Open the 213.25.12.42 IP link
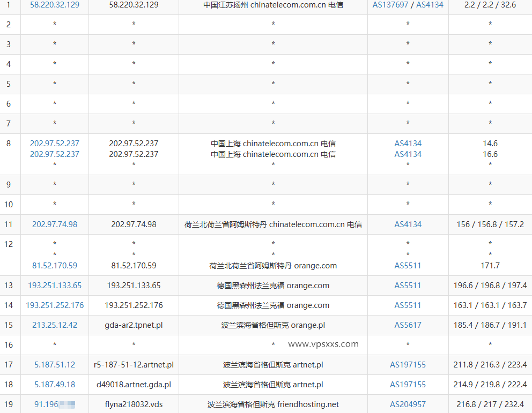This screenshot has height=413, width=532. [x=55, y=325]
